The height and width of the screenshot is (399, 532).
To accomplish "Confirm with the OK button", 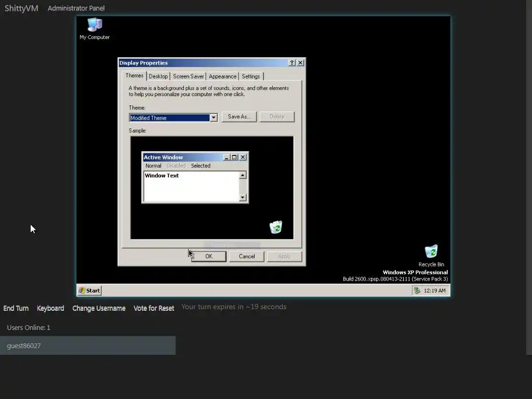I will [x=209, y=257].
